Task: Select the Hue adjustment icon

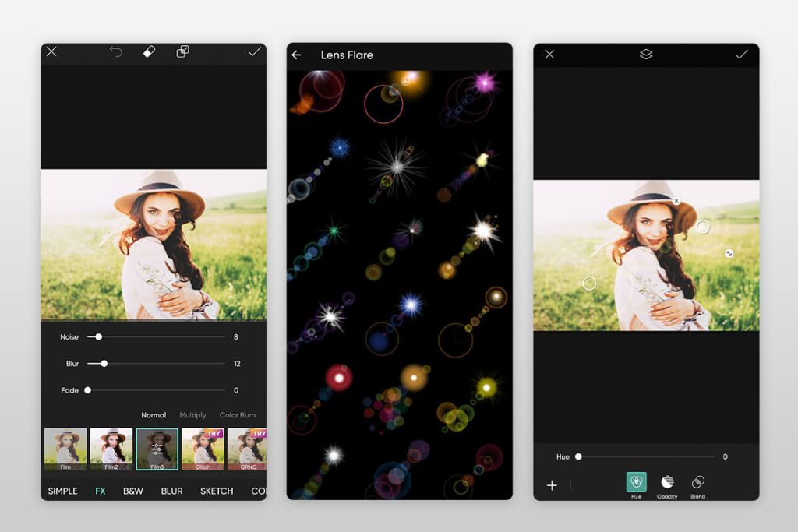Action: tap(636, 484)
